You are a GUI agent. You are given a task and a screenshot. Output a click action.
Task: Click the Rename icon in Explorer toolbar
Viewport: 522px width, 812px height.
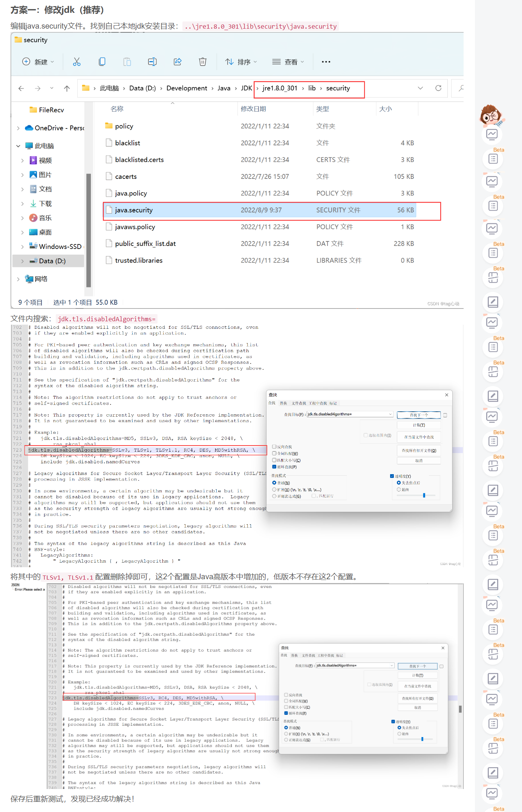pyautogui.click(x=152, y=62)
